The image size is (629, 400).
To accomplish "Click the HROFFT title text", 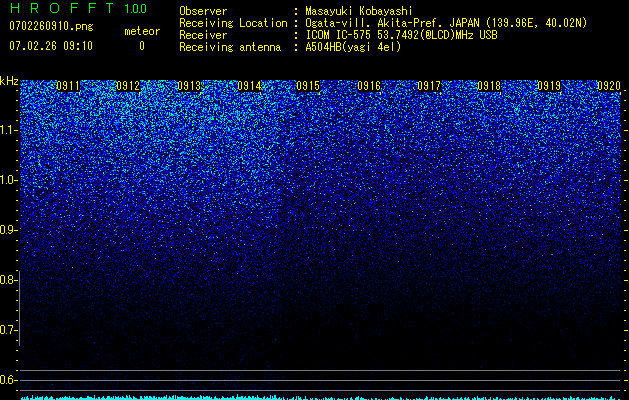I will coord(62,8).
